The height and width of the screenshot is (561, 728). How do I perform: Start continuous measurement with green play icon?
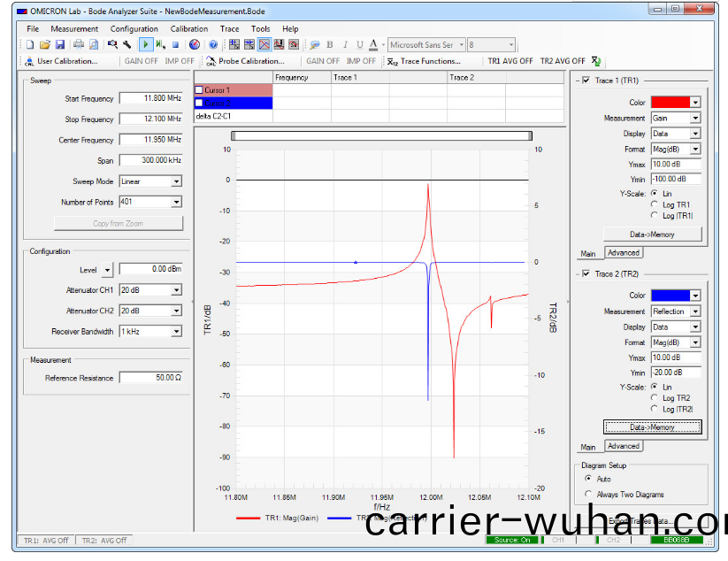[145, 44]
